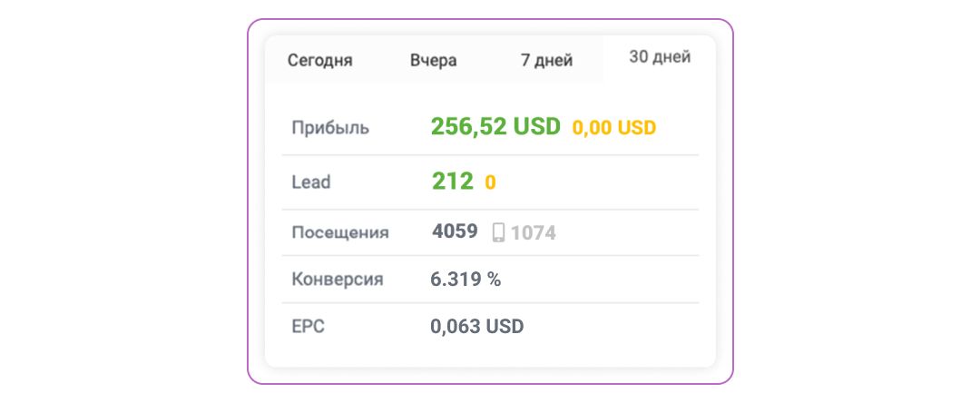Viewport: 980px width, 403px height.
Task: Click the yellow 0 lead counter
Action: 490,182
